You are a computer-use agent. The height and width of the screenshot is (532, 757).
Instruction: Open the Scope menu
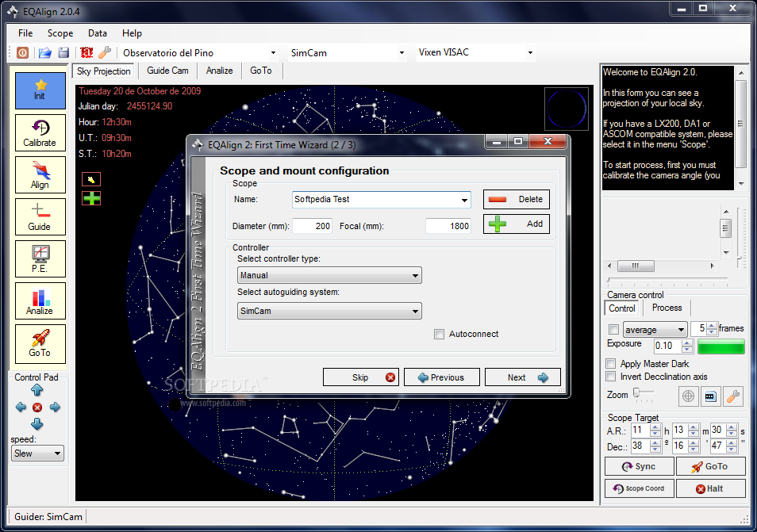60,33
